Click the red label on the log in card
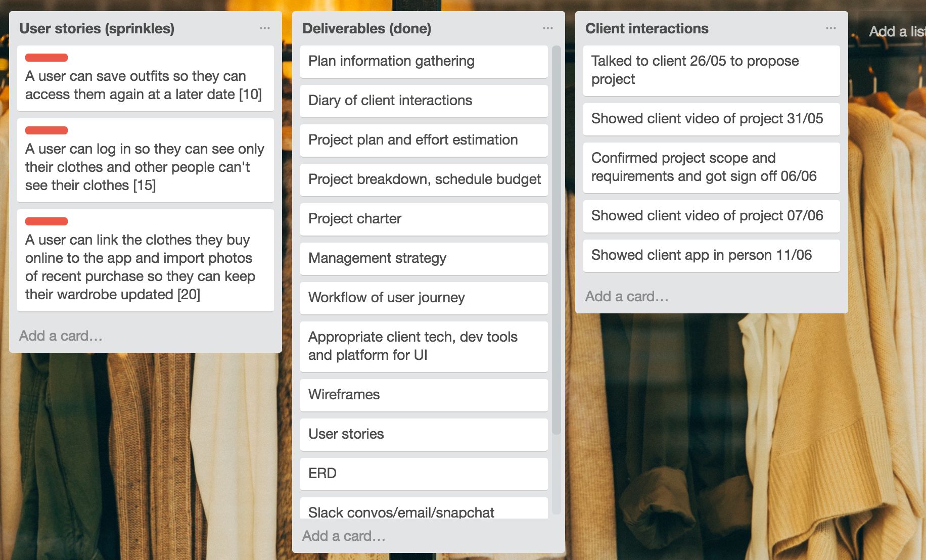This screenshot has width=926, height=560. [x=46, y=130]
